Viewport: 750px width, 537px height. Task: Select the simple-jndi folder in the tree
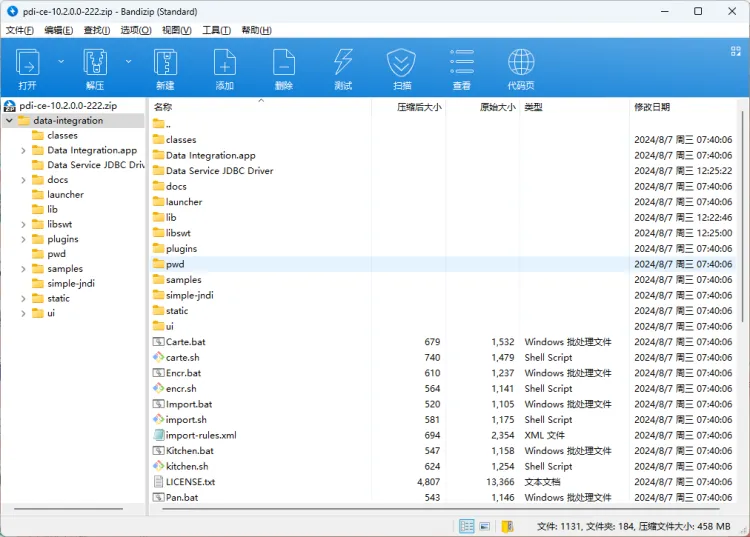coord(71,284)
